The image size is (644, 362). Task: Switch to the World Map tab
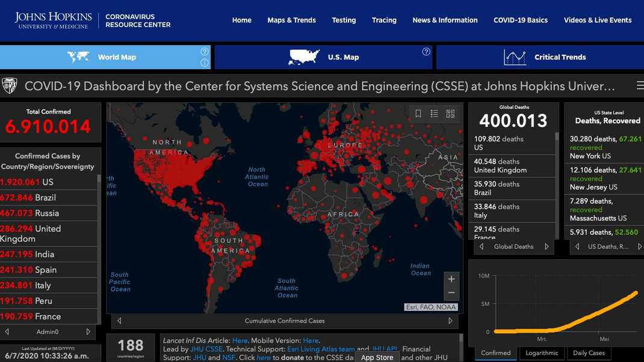click(x=105, y=57)
